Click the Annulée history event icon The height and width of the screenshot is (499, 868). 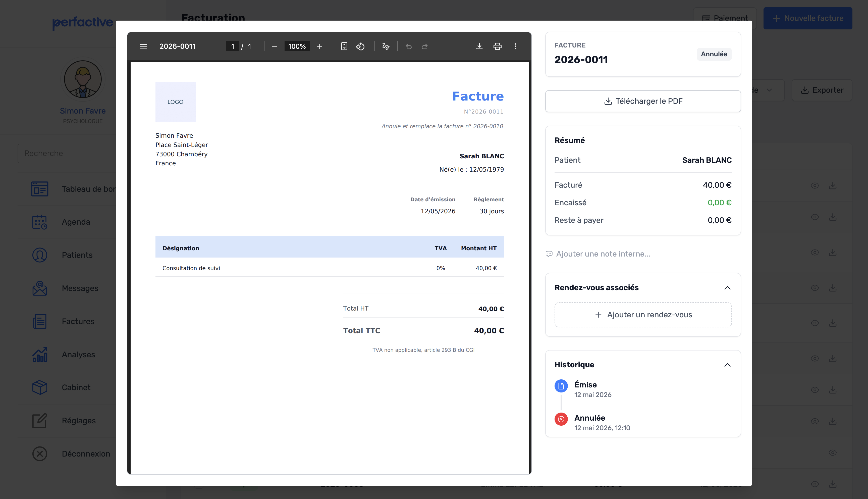click(x=561, y=419)
